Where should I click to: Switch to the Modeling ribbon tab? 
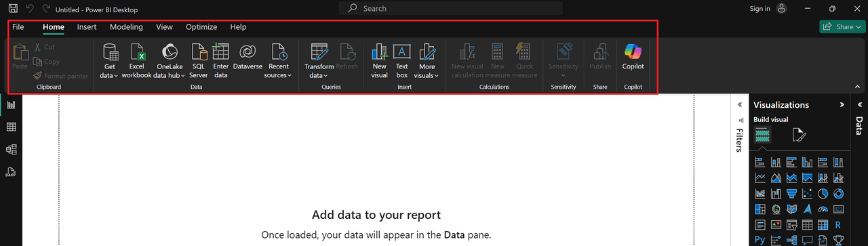pyautogui.click(x=126, y=27)
